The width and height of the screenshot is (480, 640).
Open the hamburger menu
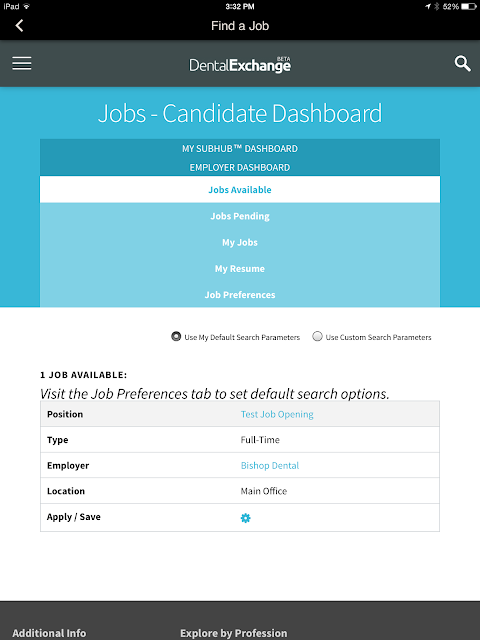(22, 64)
